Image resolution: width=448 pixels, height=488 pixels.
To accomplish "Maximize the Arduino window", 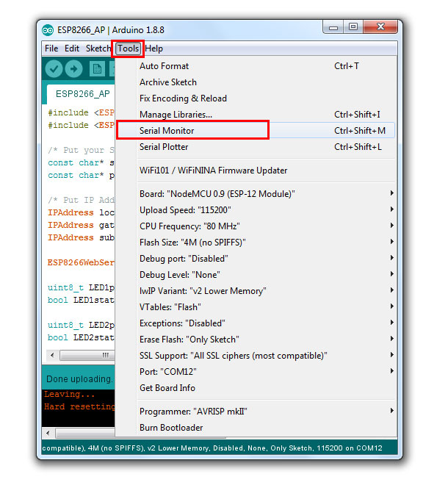I will tap(353, 27).
